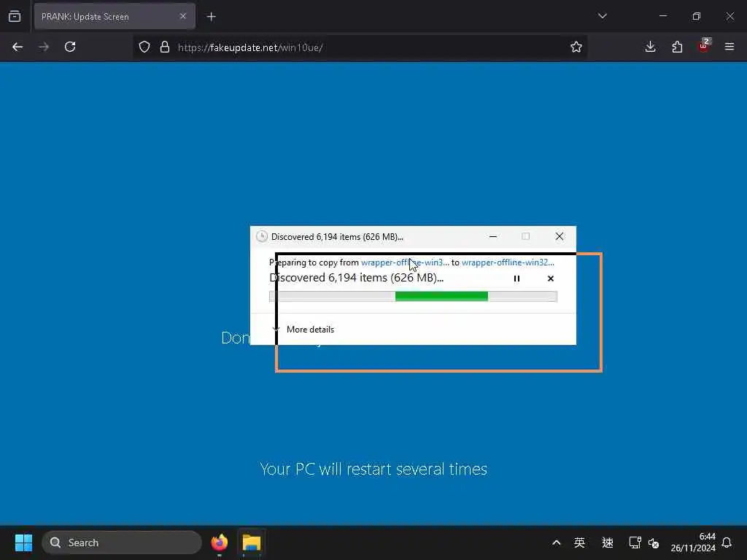Click the fakeupdate.net address bar
This screenshot has height=560, width=747.
click(x=362, y=47)
